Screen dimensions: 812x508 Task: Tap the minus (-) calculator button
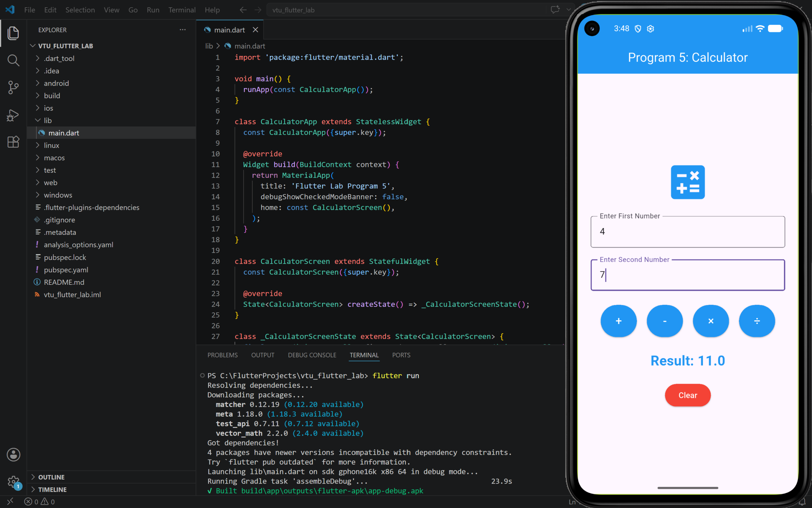pos(665,321)
